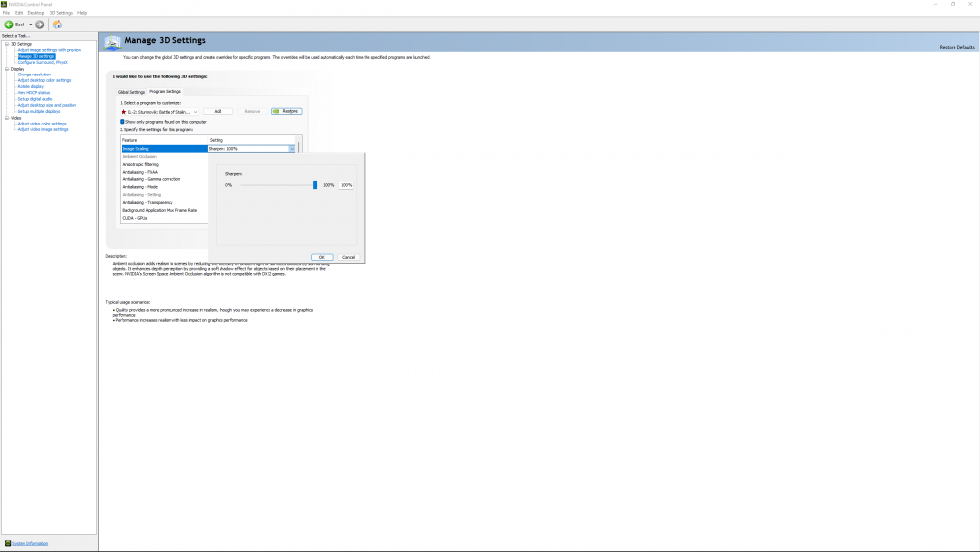Open the 3D Settings menu

pyautogui.click(x=61, y=13)
